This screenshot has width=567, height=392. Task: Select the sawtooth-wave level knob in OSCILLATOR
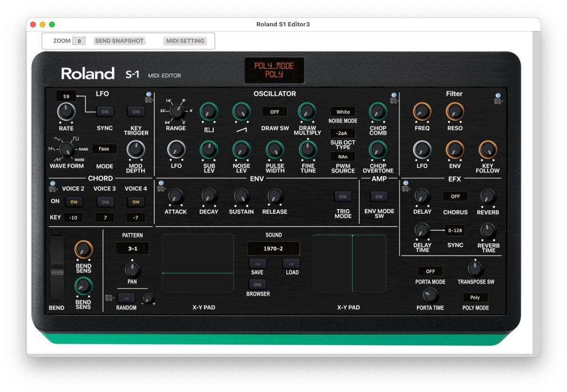(241, 112)
